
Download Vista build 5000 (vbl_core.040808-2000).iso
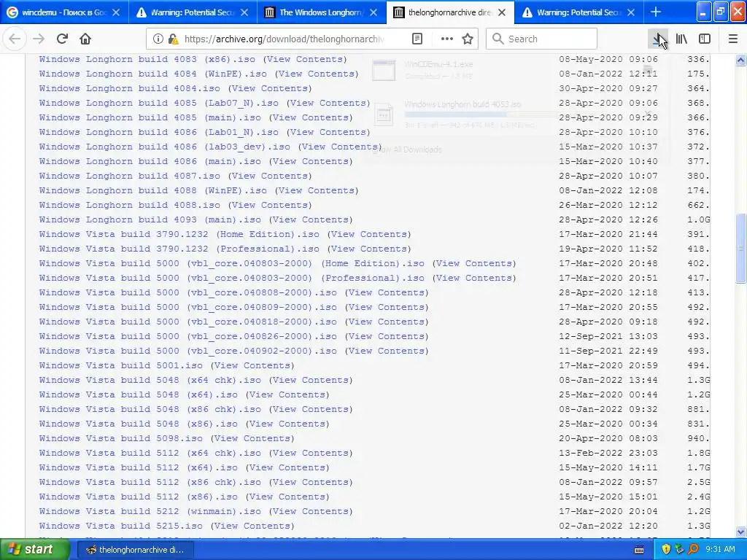point(187,293)
